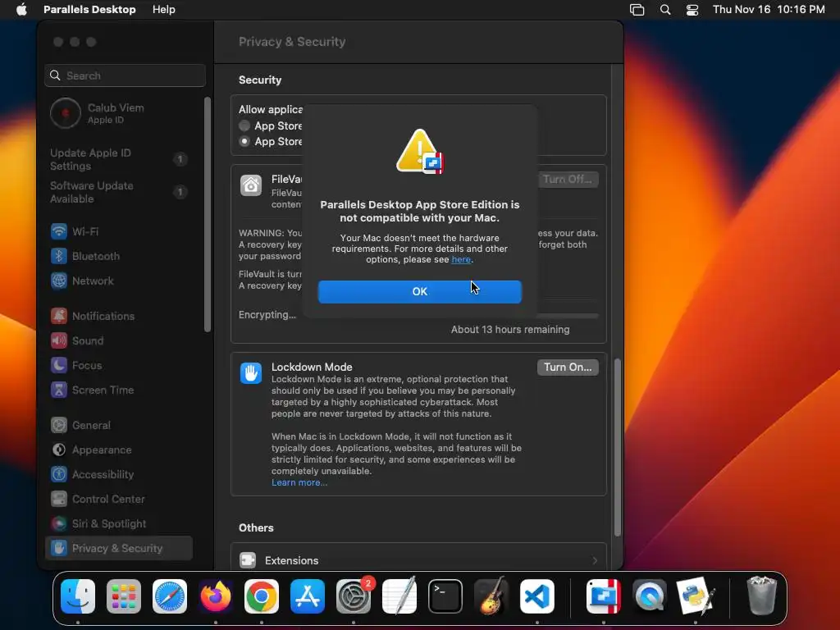Click the Security section heading
The height and width of the screenshot is (630, 840).
[260, 80]
